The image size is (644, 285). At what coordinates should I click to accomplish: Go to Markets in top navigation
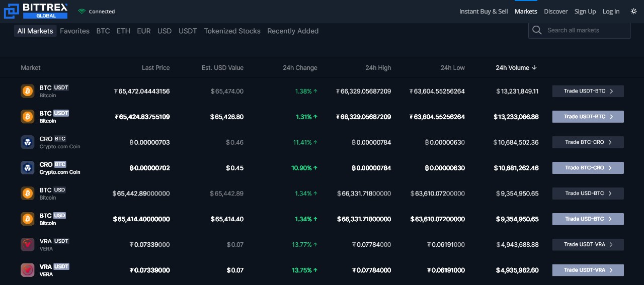[x=526, y=11]
